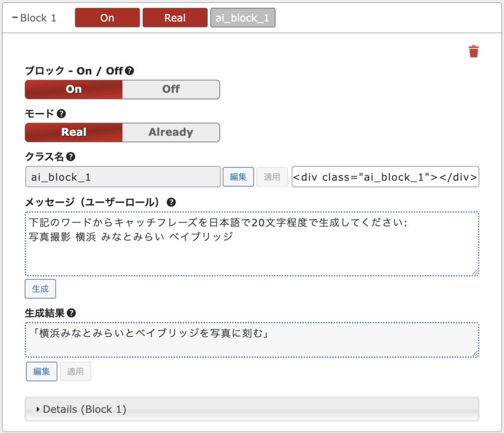Set the block toggle to On
This screenshot has width=504, height=433.
point(74,90)
